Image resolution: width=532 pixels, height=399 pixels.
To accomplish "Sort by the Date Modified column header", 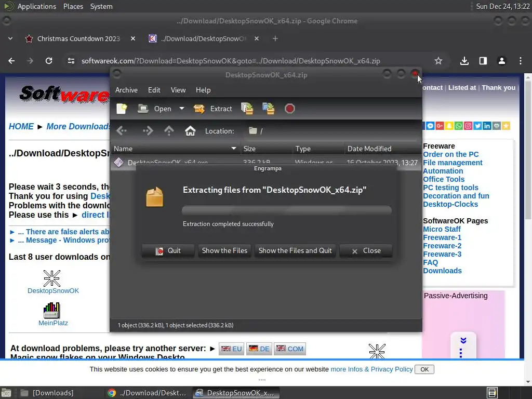I will click(x=383, y=149).
